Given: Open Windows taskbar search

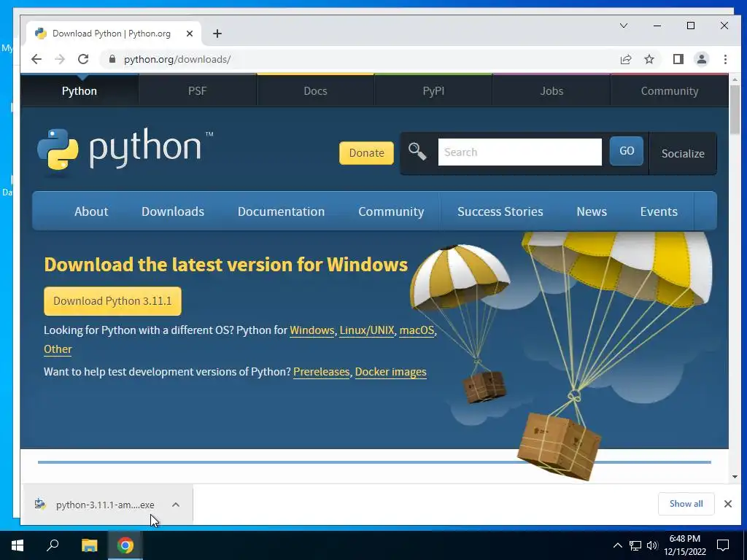Looking at the screenshot, I should (53, 545).
